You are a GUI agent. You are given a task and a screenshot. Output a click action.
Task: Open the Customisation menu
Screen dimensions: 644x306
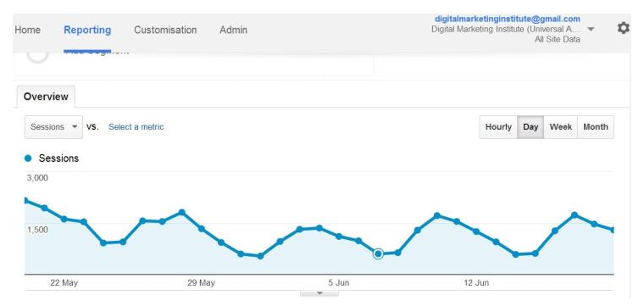165,30
